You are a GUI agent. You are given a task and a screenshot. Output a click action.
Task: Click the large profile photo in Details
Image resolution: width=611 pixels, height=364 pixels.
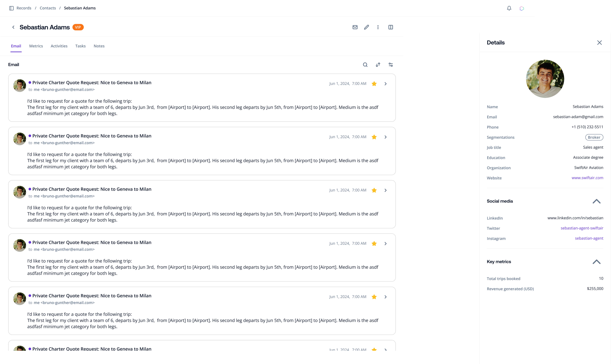[545, 79]
